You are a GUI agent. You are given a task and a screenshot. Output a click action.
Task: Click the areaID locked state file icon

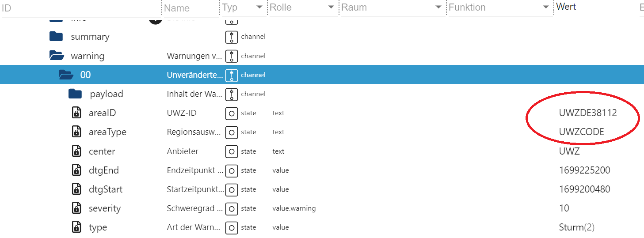(76, 113)
